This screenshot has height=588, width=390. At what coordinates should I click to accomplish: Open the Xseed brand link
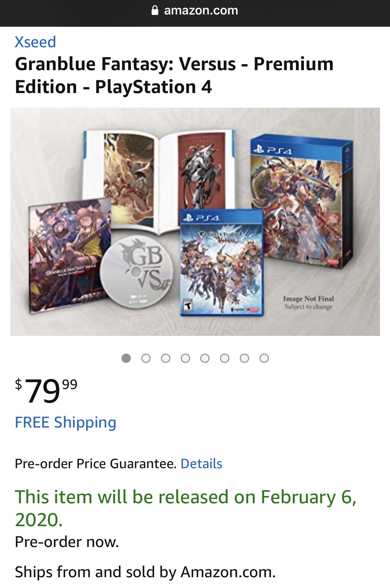pos(35,42)
